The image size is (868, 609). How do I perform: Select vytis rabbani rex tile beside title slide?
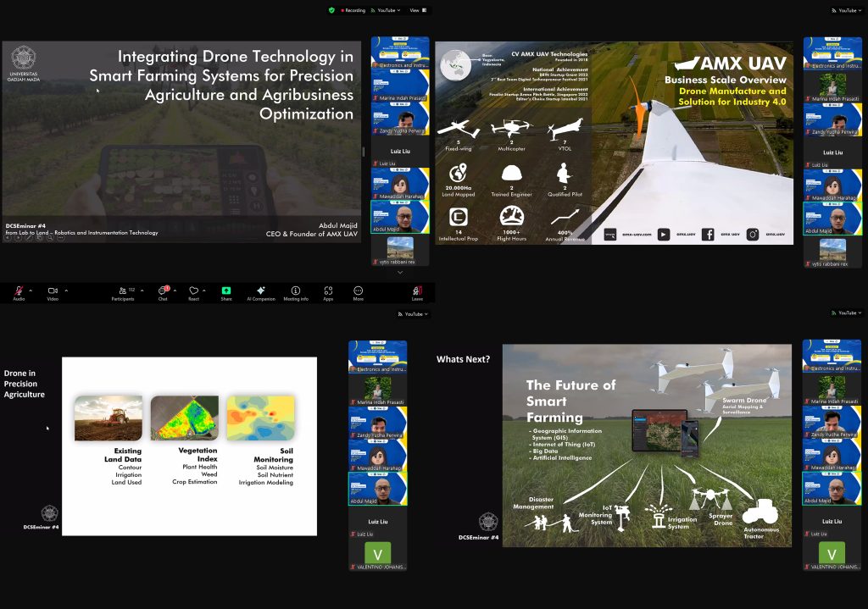tap(400, 250)
